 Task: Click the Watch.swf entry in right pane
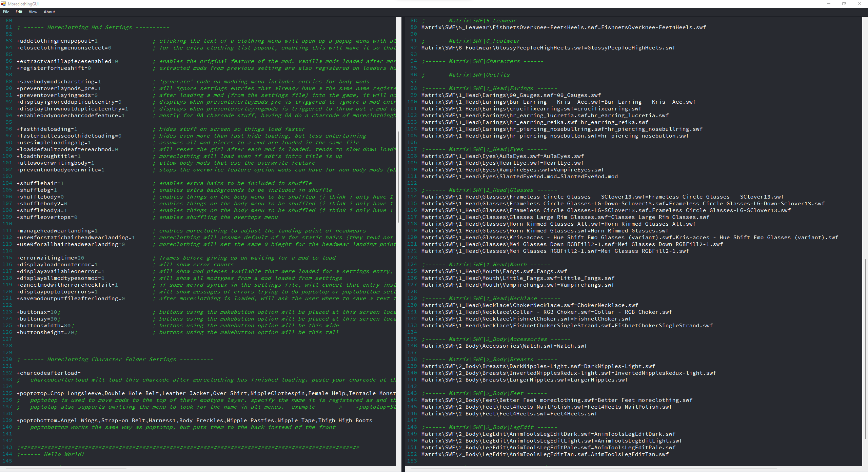[504, 346]
